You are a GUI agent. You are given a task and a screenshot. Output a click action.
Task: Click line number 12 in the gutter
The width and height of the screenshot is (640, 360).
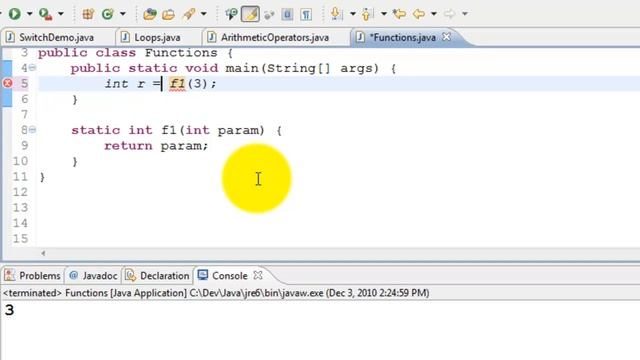coord(20,192)
